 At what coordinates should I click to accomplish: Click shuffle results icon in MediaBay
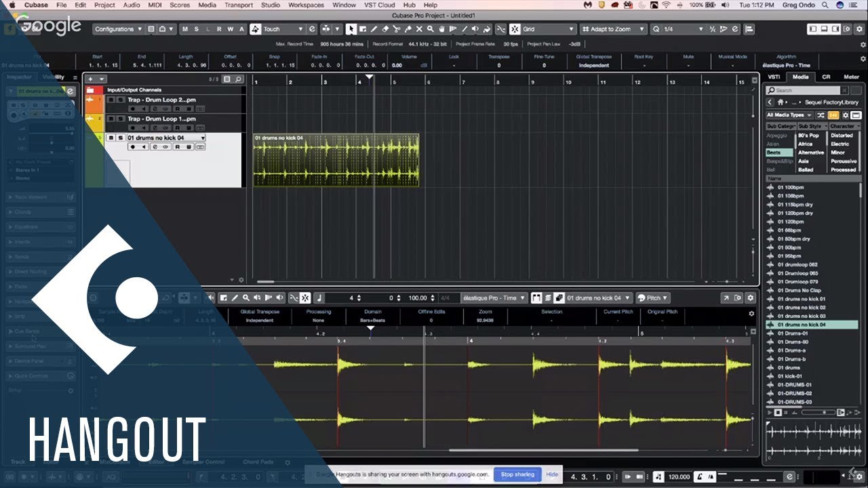coord(821,115)
